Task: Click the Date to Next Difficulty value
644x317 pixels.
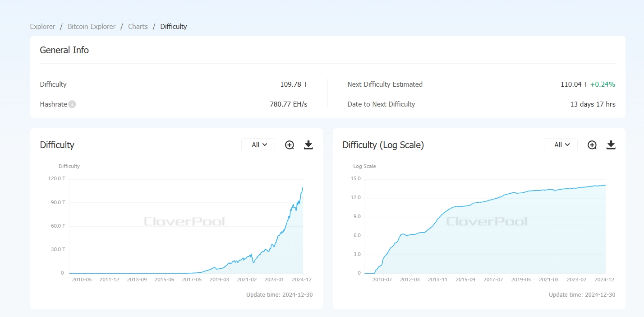Action: [x=593, y=104]
